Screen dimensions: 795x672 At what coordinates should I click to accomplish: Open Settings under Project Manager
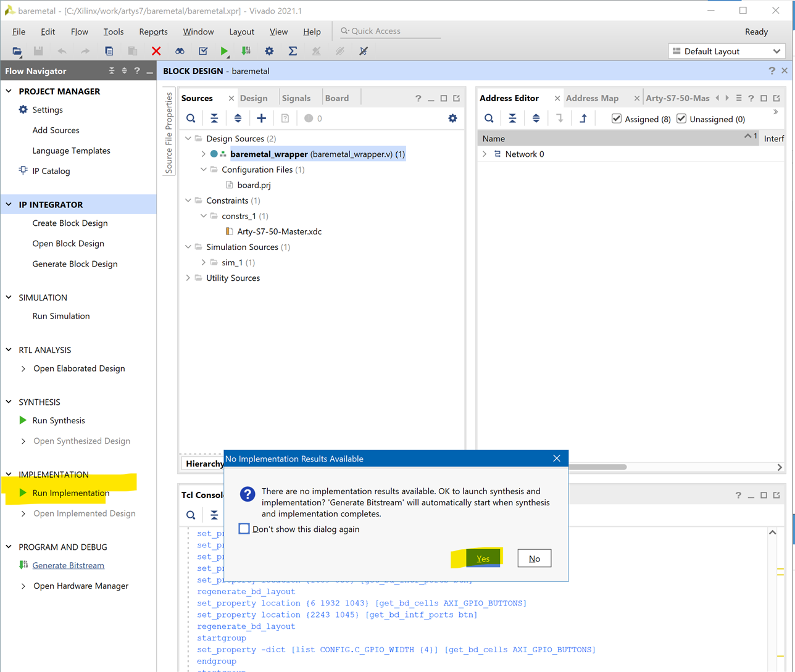tap(48, 110)
